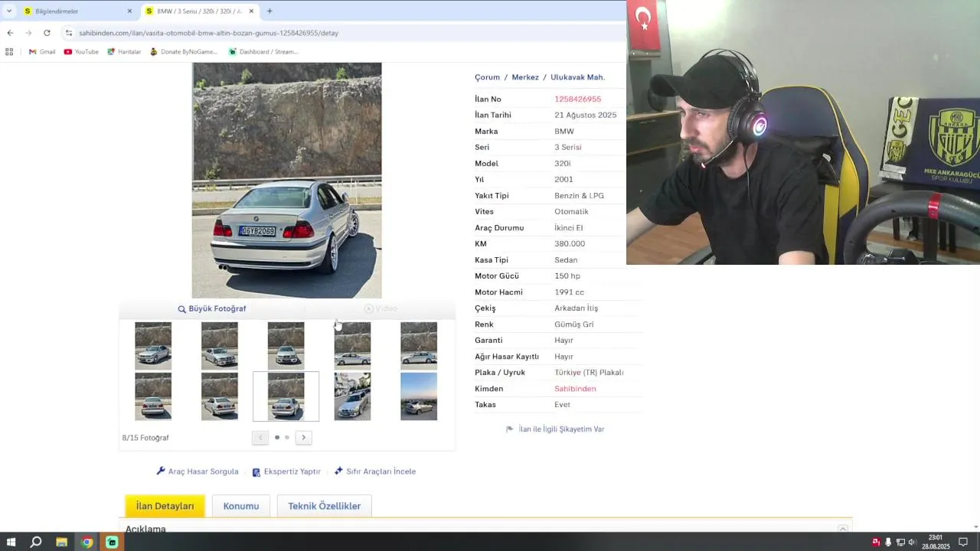Image resolution: width=980 pixels, height=551 pixels.
Task: Open the volume tray icon
Action: pyautogui.click(x=912, y=543)
